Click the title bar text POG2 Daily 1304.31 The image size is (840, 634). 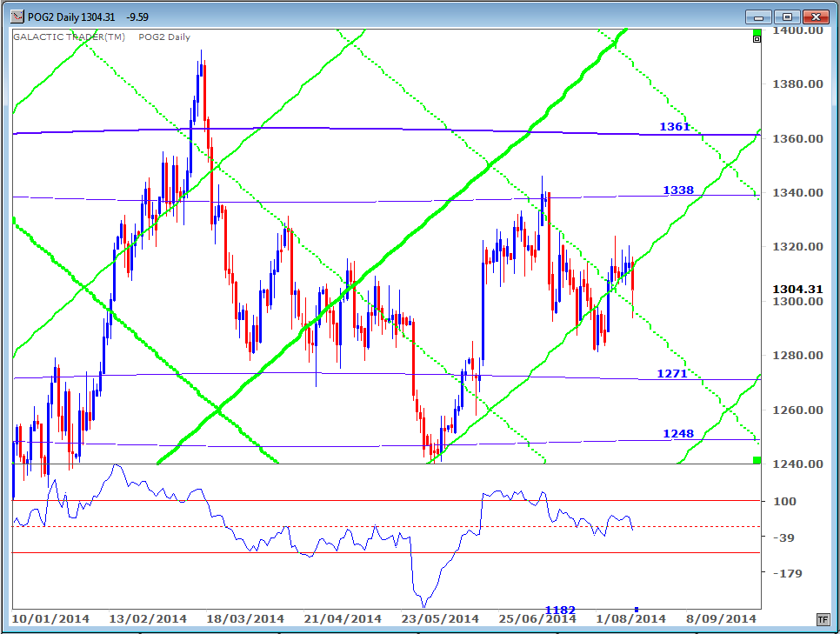coord(71,17)
